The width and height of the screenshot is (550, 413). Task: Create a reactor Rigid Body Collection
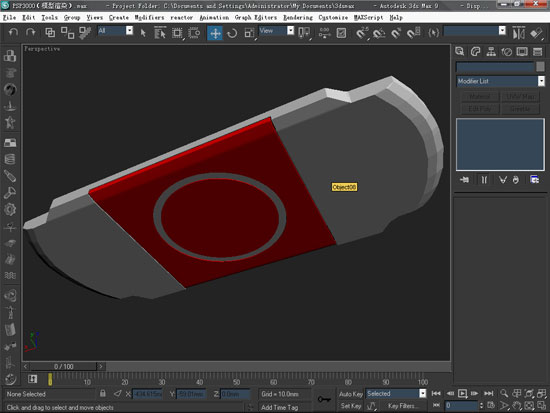point(10,55)
